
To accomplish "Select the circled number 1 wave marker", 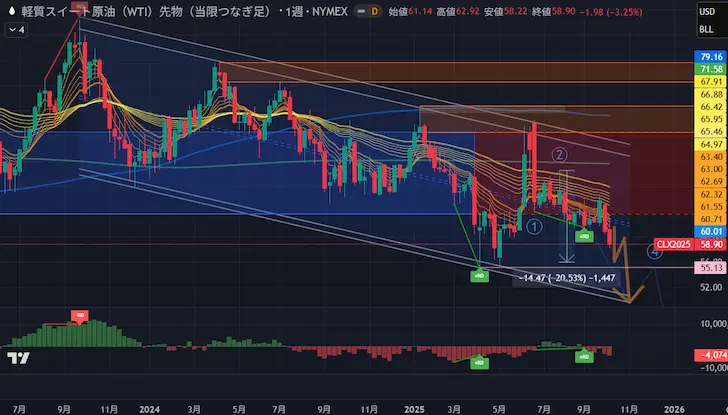I will (x=535, y=227).
